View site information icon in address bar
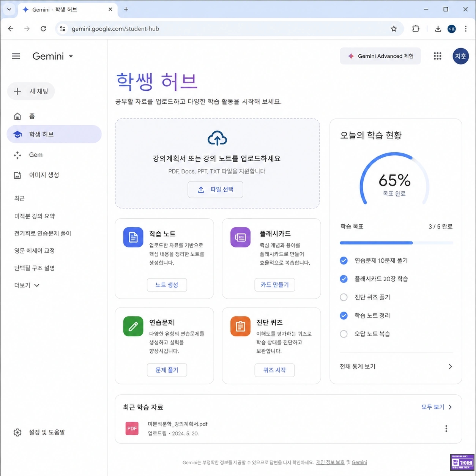Screen dimensions: 476x476 tap(63, 29)
